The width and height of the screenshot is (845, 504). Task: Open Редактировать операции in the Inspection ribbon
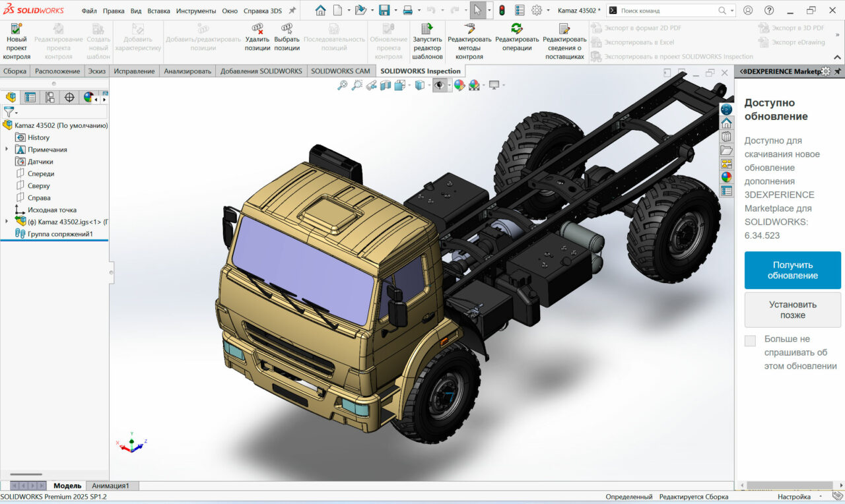pos(517,28)
